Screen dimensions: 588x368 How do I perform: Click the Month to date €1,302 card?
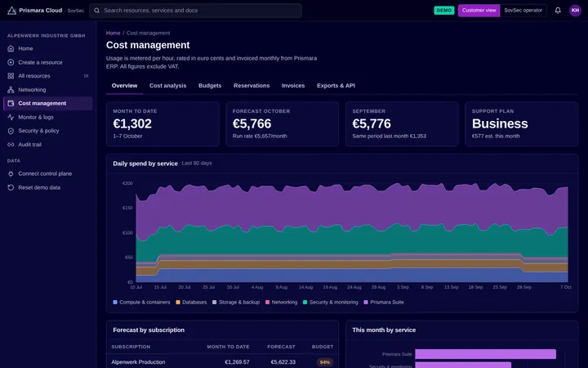(x=163, y=124)
